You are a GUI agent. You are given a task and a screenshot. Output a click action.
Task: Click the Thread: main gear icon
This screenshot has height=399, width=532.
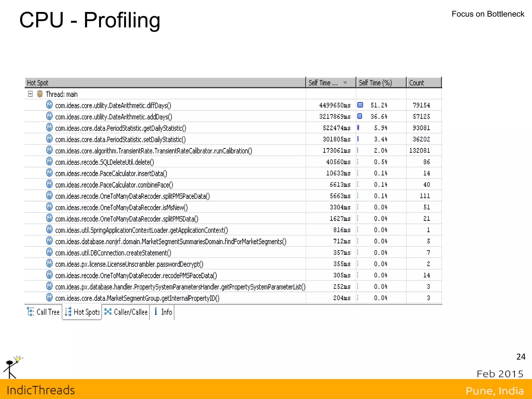[x=40, y=94]
